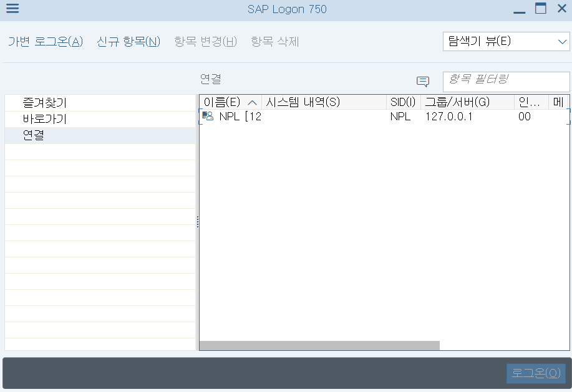Select 바로가기 in the left tree
This screenshot has width=572, height=392.
100,119
